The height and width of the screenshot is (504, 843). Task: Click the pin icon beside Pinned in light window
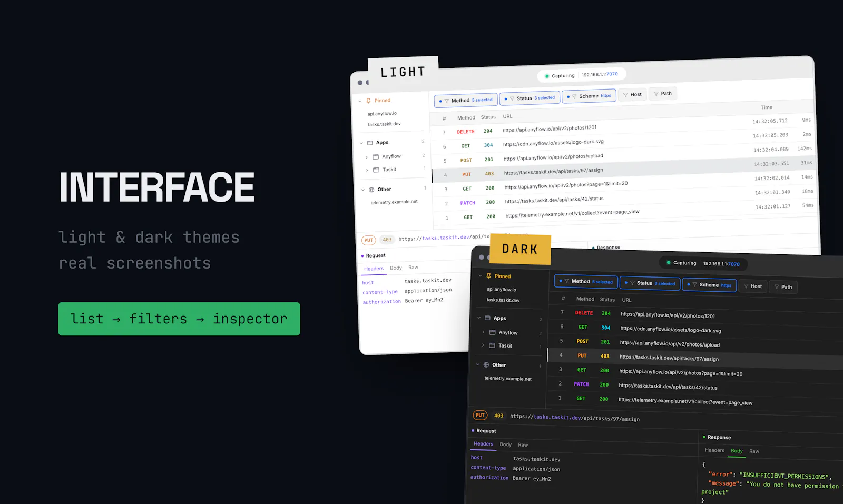(369, 101)
